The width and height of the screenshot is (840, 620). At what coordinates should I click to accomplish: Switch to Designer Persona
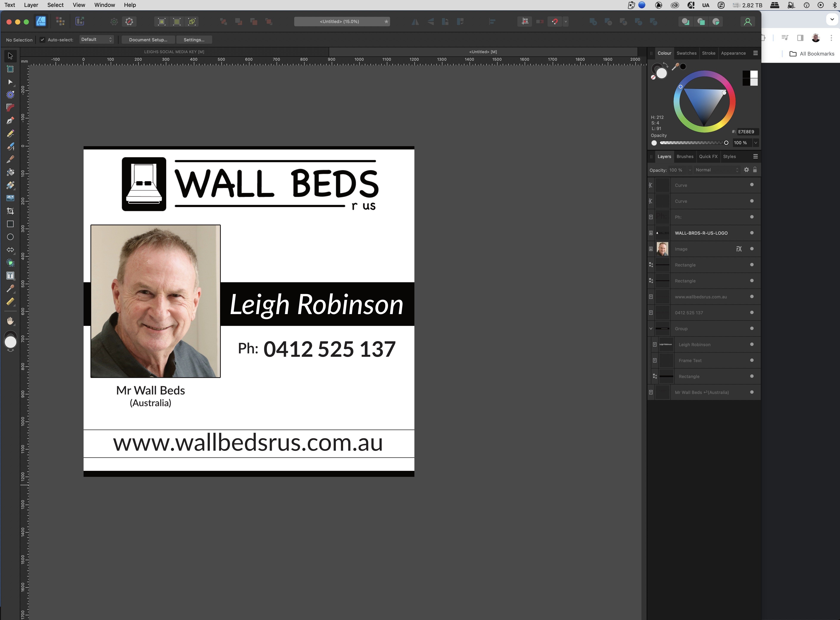(x=41, y=21)
